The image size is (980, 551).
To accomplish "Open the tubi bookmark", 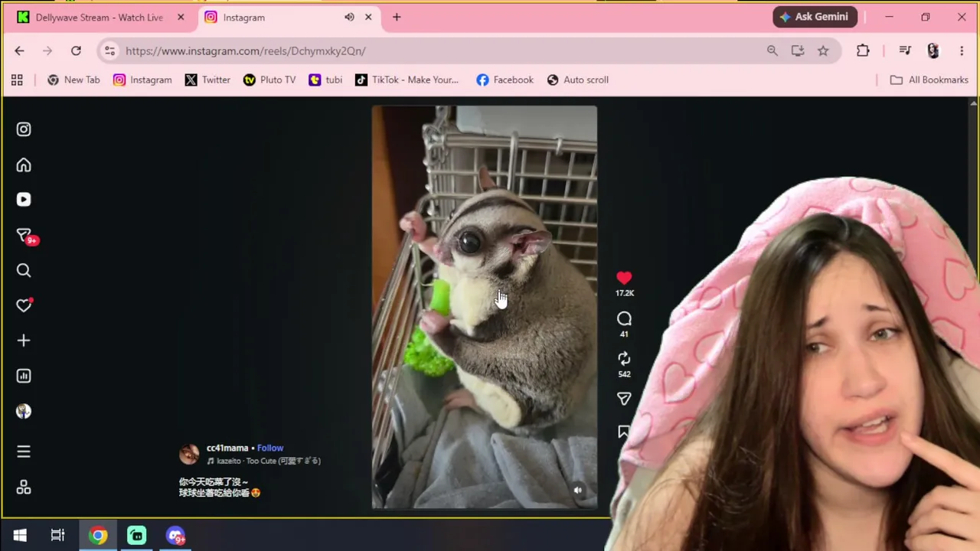I will 325,80.
